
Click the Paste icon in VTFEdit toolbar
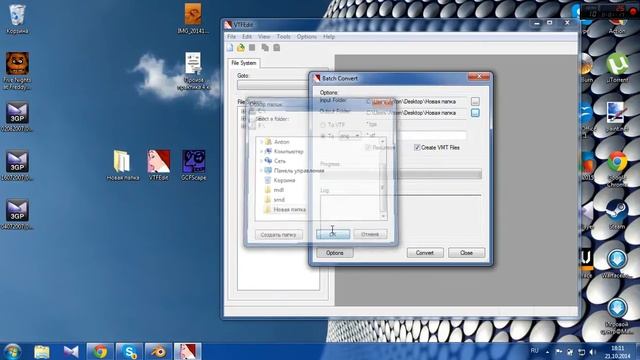(277, 48)
